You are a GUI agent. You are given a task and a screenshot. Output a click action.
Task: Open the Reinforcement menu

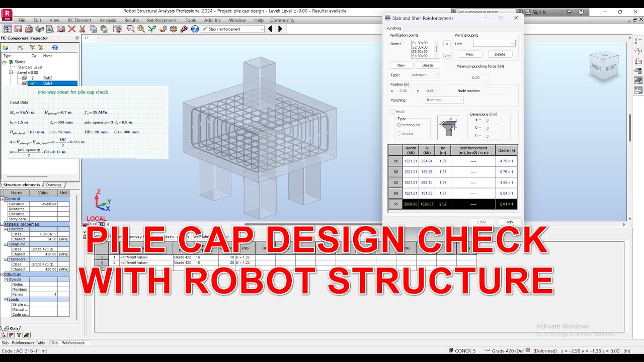click(162, 20)
